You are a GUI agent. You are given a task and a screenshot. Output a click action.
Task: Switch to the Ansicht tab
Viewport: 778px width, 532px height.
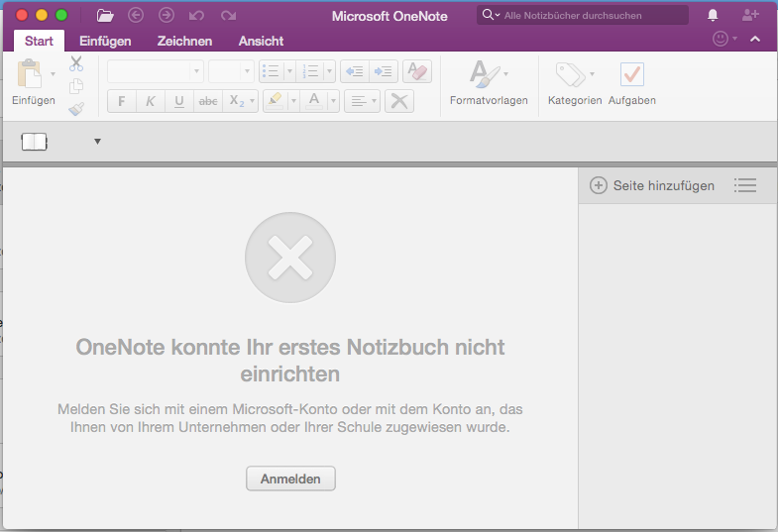point(261,41)
